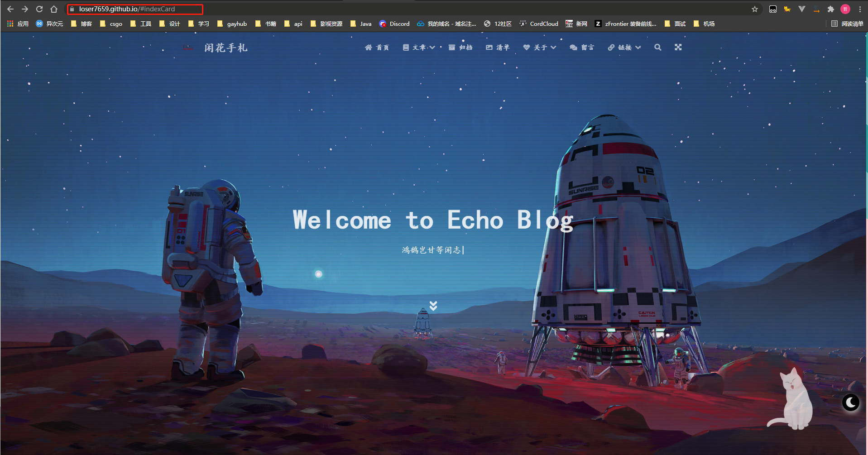Open the 新网 bookmark
This screenshot has height=455, width=868.
576,24
